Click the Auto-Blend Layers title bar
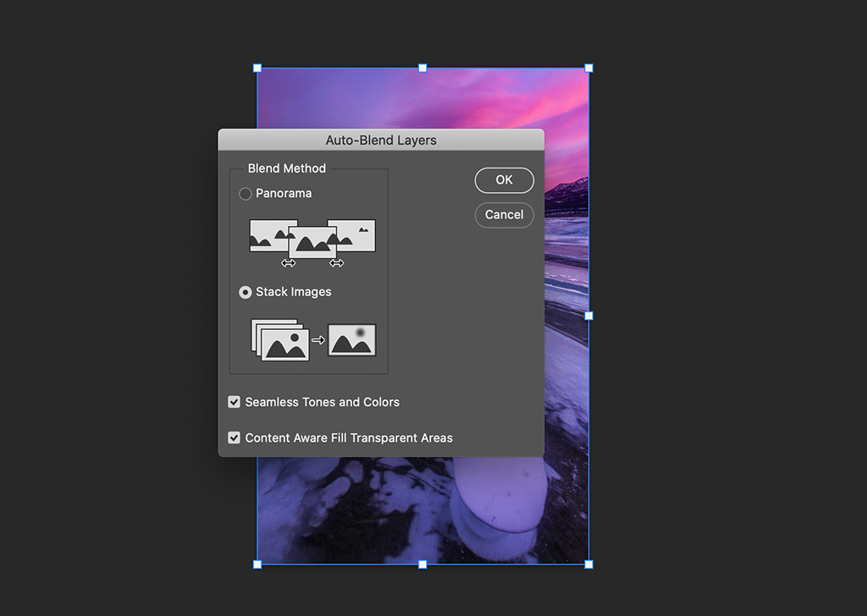 (381, 140)
